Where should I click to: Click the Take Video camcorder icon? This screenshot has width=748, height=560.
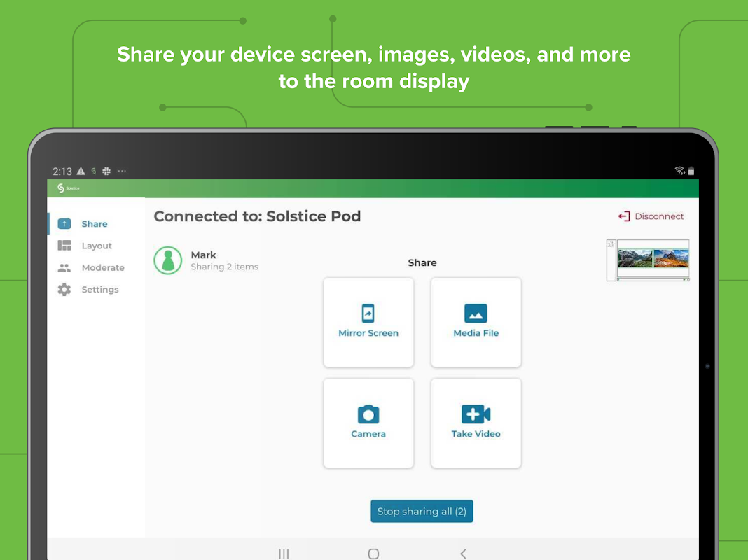tap(476, 414)
